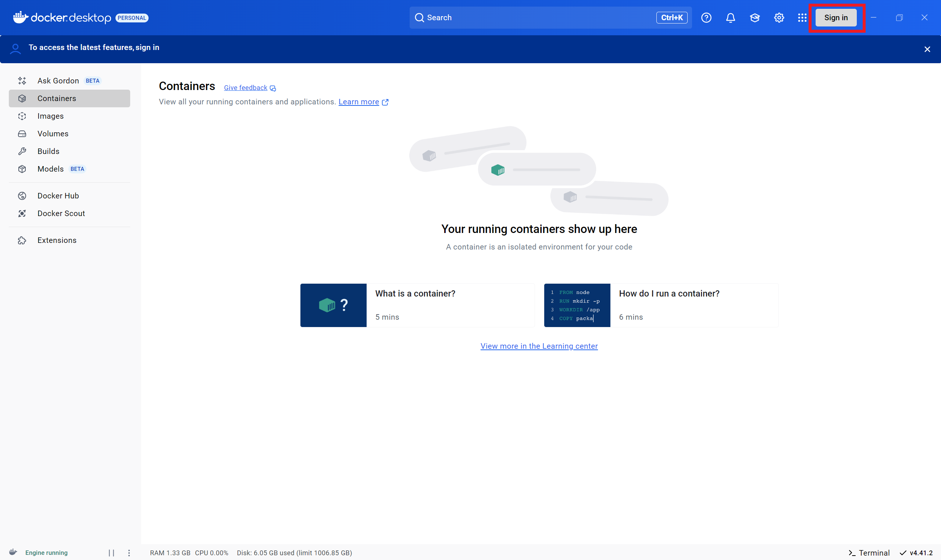
Task: Open Volumes section in the sidebar
Action: [x=53, y=134]
